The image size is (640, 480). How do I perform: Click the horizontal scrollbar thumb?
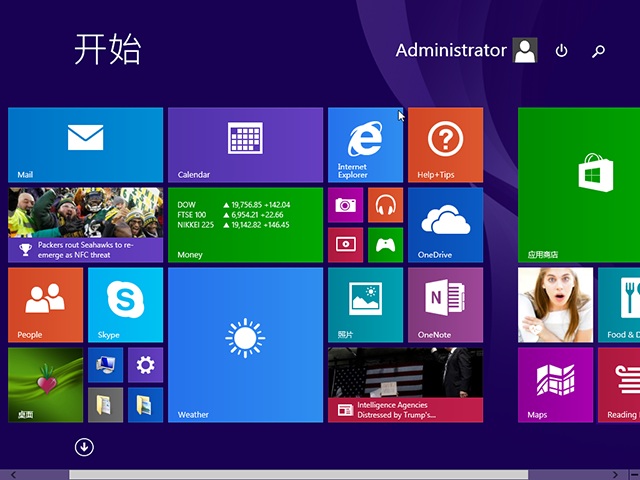pyautogui.click(x=299, y=475)
